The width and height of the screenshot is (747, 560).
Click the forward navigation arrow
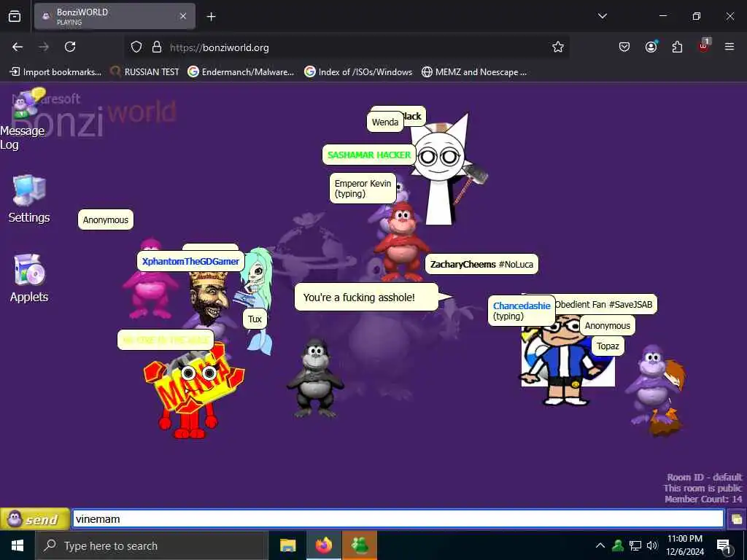[x=44, y=47]
